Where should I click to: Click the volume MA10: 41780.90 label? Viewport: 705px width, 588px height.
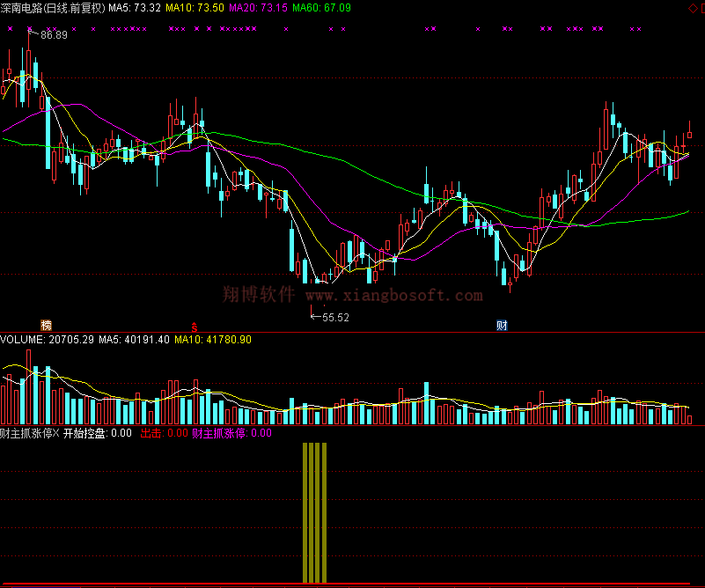[x=213, y=340]
